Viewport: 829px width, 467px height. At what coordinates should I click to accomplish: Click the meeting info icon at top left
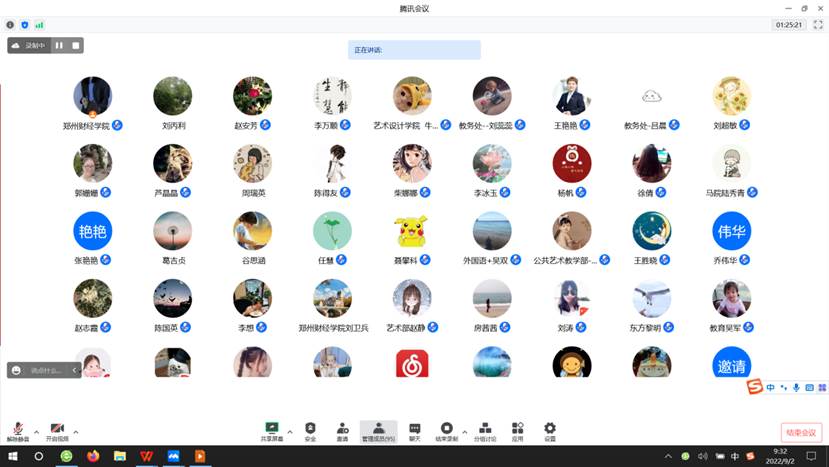11,24
